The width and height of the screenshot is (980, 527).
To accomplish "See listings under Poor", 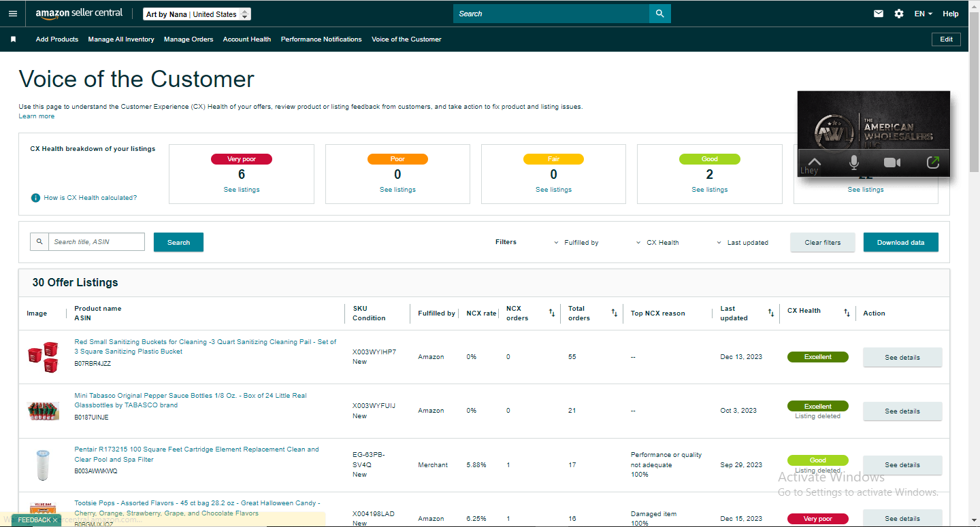I will (397, 190).
